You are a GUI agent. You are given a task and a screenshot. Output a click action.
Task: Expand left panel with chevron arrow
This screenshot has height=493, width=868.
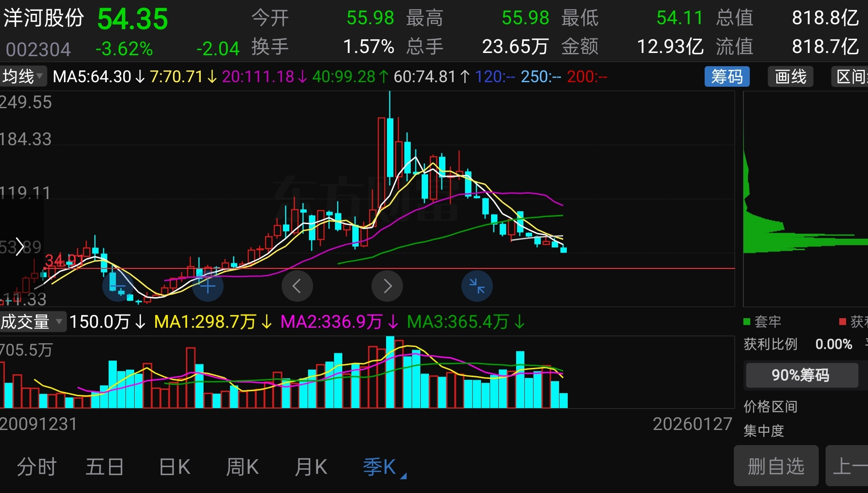19,246
